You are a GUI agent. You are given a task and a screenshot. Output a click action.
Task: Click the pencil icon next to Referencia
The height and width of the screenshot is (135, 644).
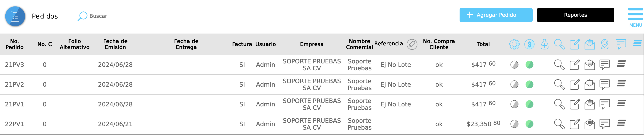click(412, 44)
